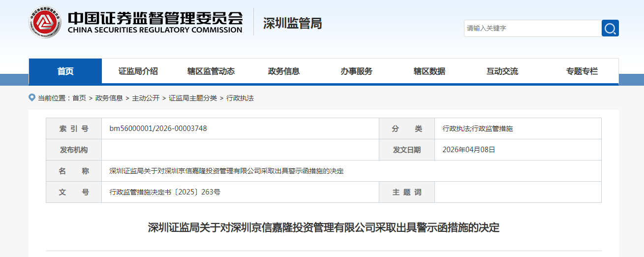Open the 辖区数据 menu item
This screenshot has height=257, width=644.
(x=429, y=71)
